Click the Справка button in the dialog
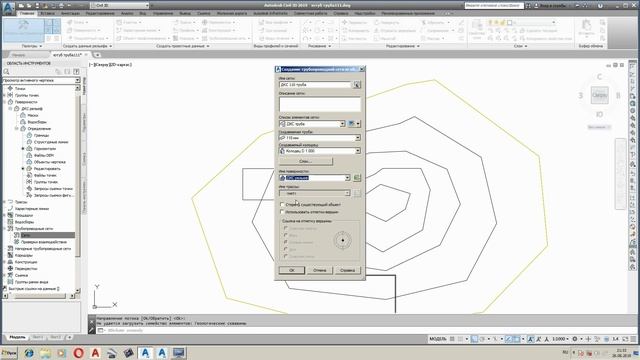The height and width of the screenshot is (360, 640). 347,270
